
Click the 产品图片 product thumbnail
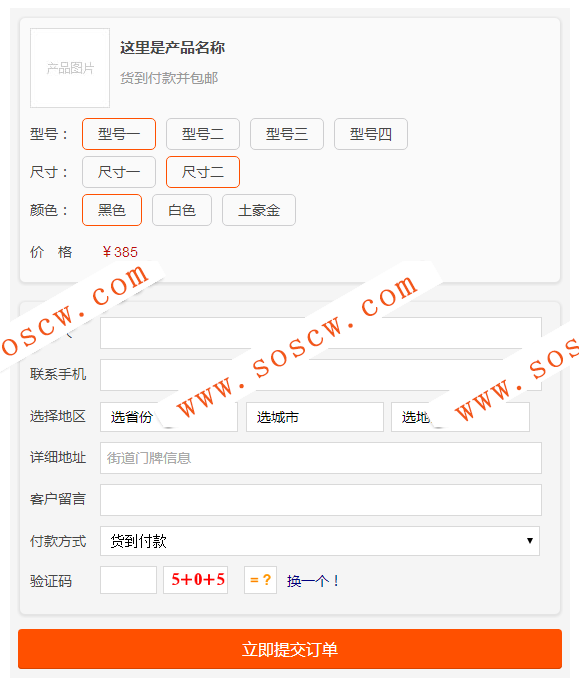click(x=70, y=68)
